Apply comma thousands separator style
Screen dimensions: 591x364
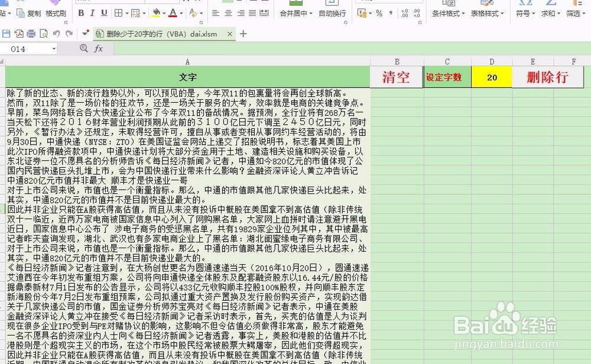pos(391,13)
